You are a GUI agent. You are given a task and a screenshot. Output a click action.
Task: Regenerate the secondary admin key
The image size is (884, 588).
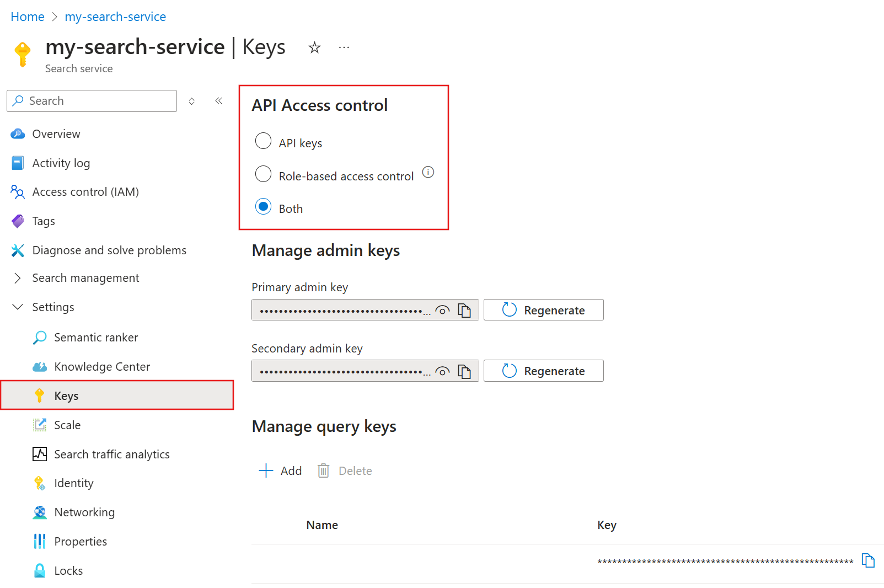click(x=543, y=370)
